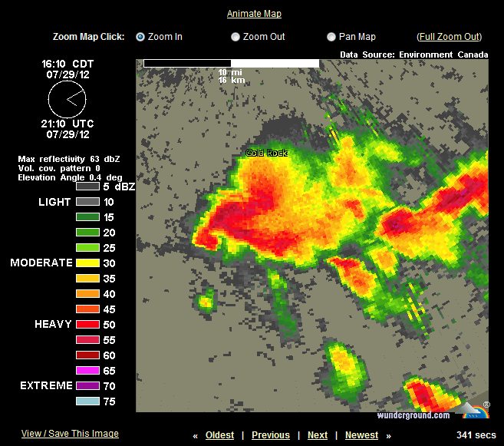Click the 75 dBZ light blue swatch

(x=87, y=401)
